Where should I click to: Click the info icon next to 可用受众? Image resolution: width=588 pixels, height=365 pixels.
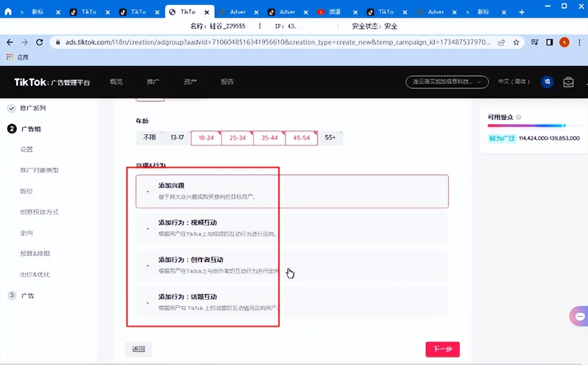point(519,117)
